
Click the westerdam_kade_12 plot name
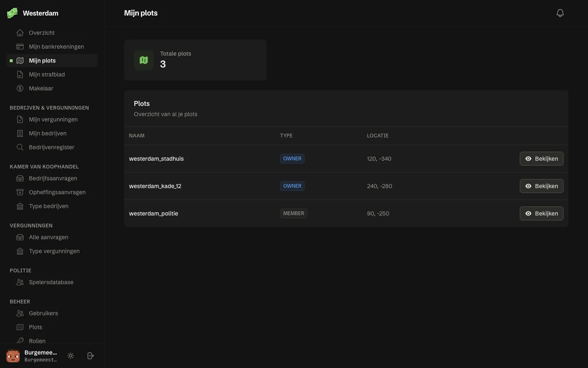pos(155,186)
